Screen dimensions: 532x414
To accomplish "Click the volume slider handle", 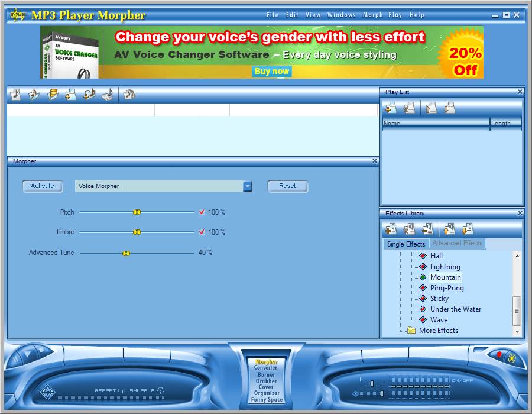I will click(382, 393).
